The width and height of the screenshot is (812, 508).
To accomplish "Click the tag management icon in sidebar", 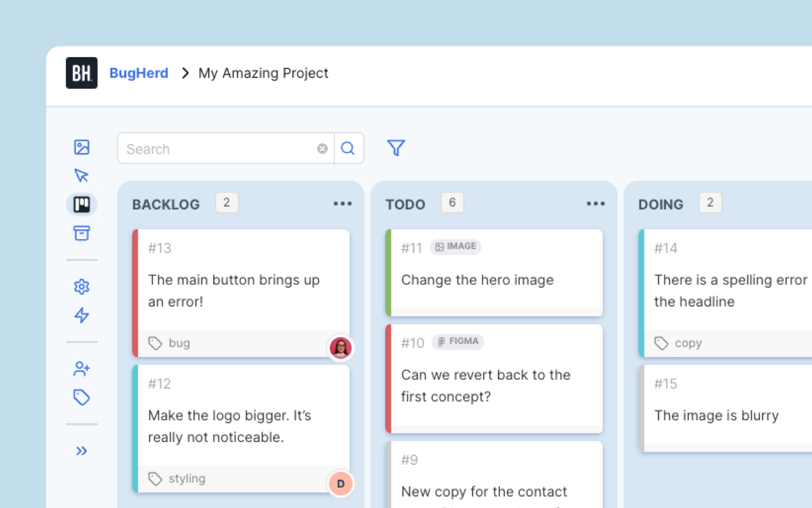I will (82, 397).
